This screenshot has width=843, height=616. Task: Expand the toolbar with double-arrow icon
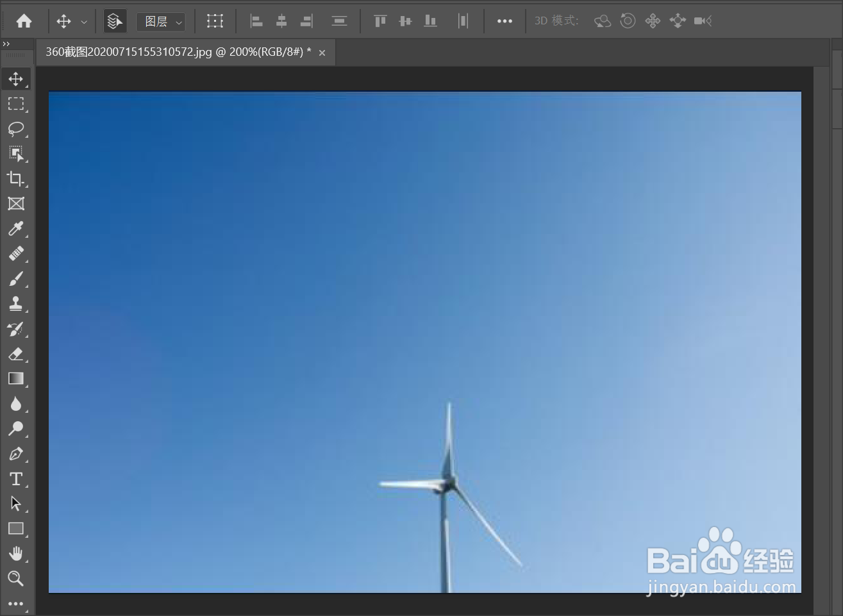(6, 44)
